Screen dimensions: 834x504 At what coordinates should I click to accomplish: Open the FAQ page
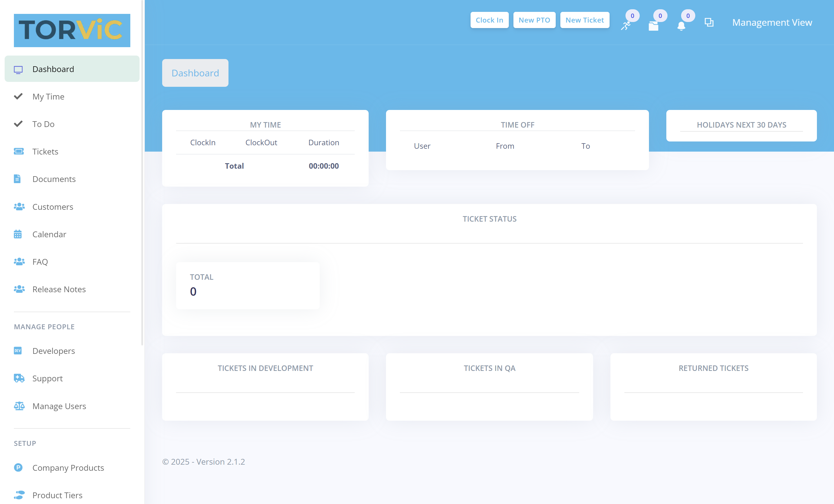72,262
